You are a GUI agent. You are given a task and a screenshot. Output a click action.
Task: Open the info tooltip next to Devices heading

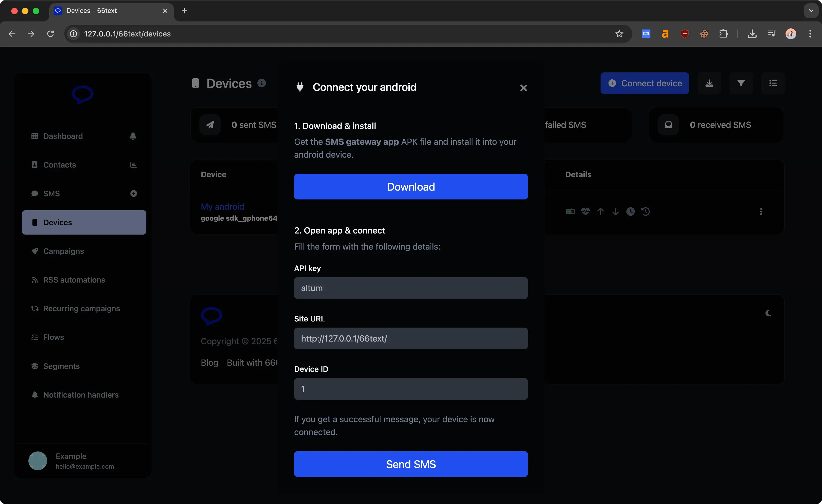coord(262,83)
